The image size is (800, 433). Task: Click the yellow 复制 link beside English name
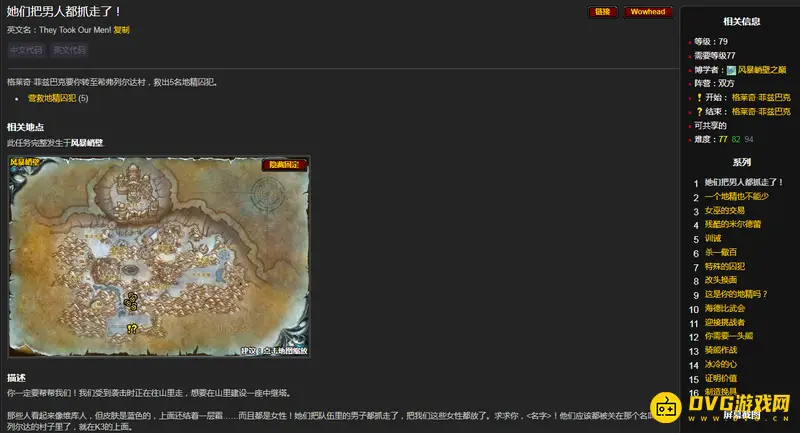(x=121, y=30)
